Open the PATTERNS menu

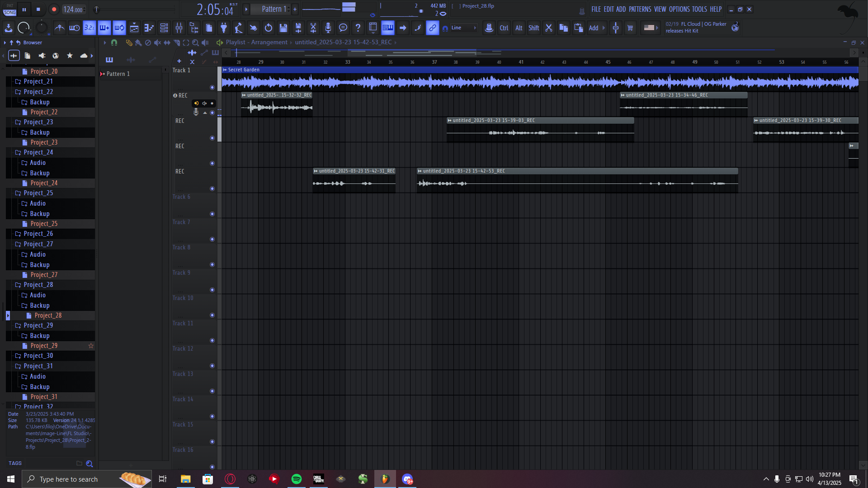(640, 9)
